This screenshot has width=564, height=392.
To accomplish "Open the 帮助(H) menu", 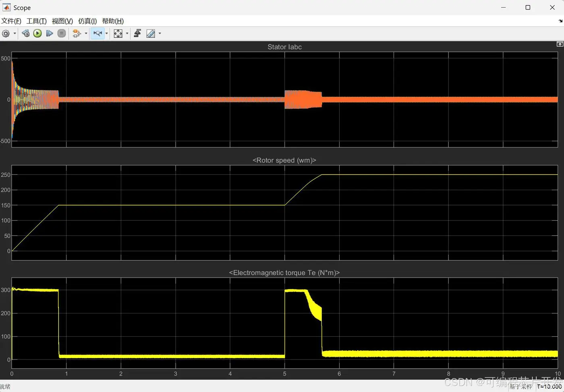I will (113, 21).
